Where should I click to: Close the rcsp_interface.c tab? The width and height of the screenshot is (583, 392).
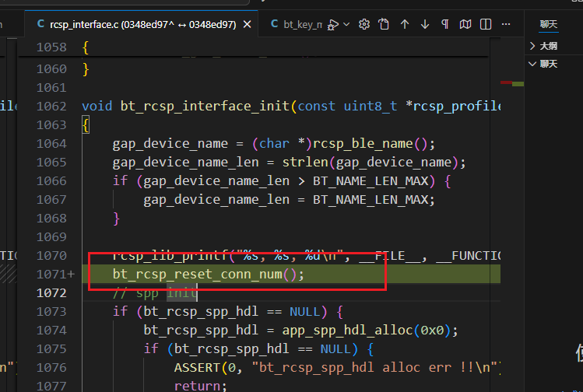(247, 25)
